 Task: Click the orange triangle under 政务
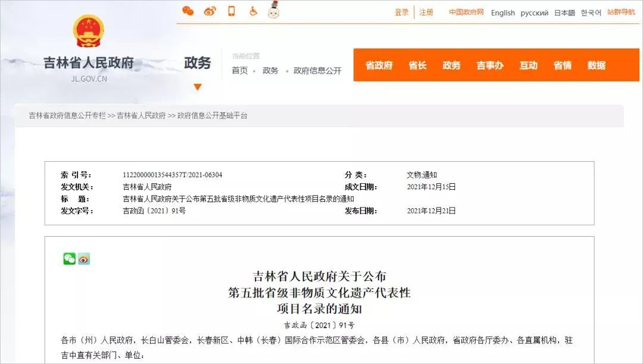[x=198, y=87]
